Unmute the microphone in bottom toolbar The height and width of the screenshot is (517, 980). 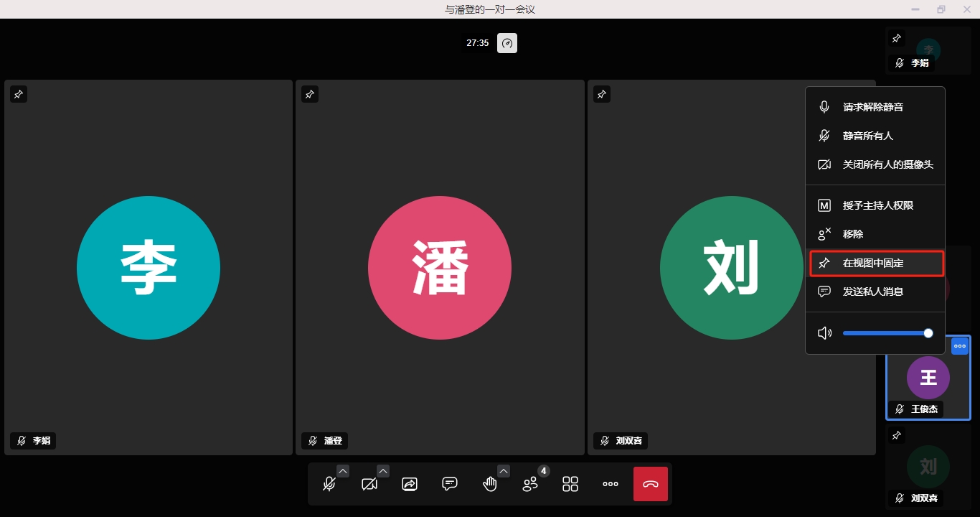(329, 484)
